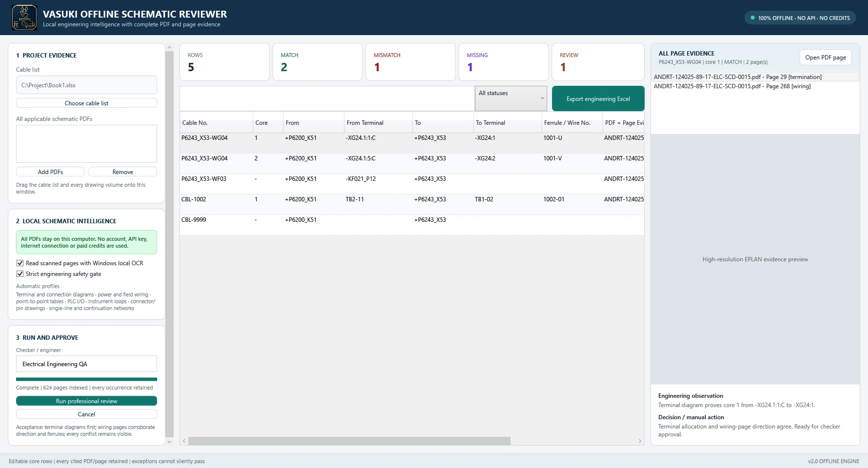This screenshot has width=868, height=468.
Task: Sort by Core column header
Action: [268, 122]
